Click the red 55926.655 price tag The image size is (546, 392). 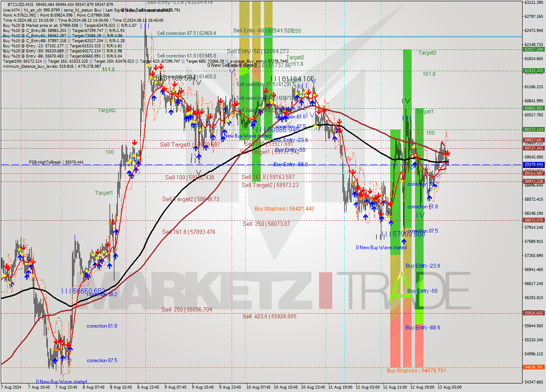[x=534, y=313]
